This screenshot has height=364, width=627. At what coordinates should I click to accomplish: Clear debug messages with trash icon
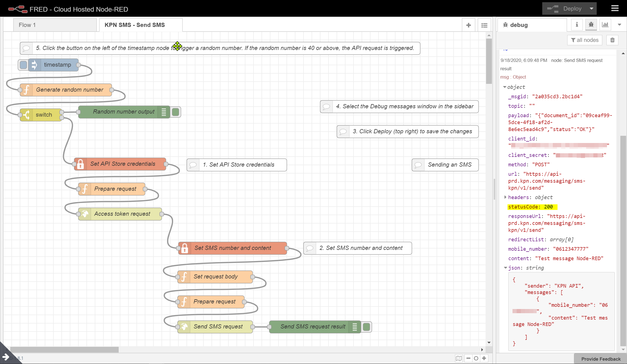click(612, 40)
